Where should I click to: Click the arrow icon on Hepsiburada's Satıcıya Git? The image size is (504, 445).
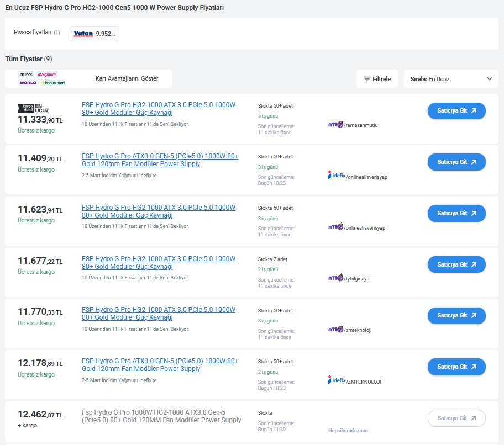[x=474, y=418]
